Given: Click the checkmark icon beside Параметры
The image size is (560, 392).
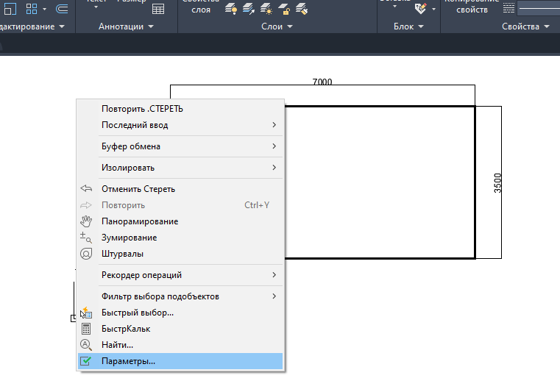Looking at the screenshot, I should (86, 361).
